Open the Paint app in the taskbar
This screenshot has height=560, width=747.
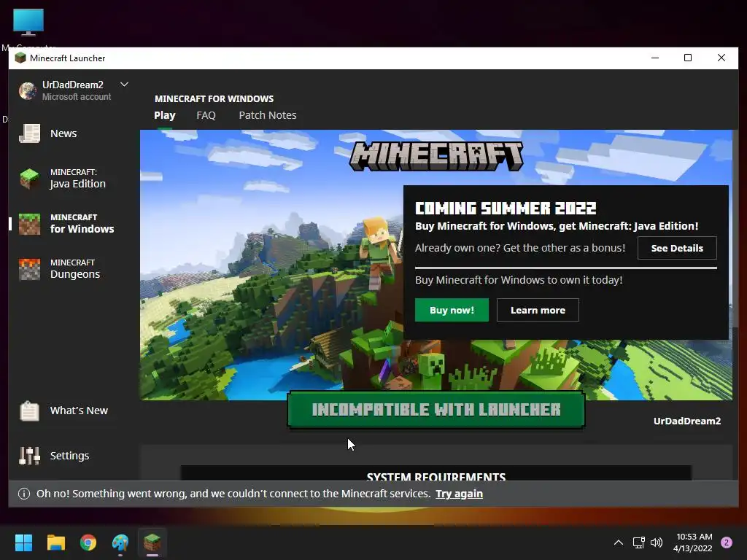120,542
